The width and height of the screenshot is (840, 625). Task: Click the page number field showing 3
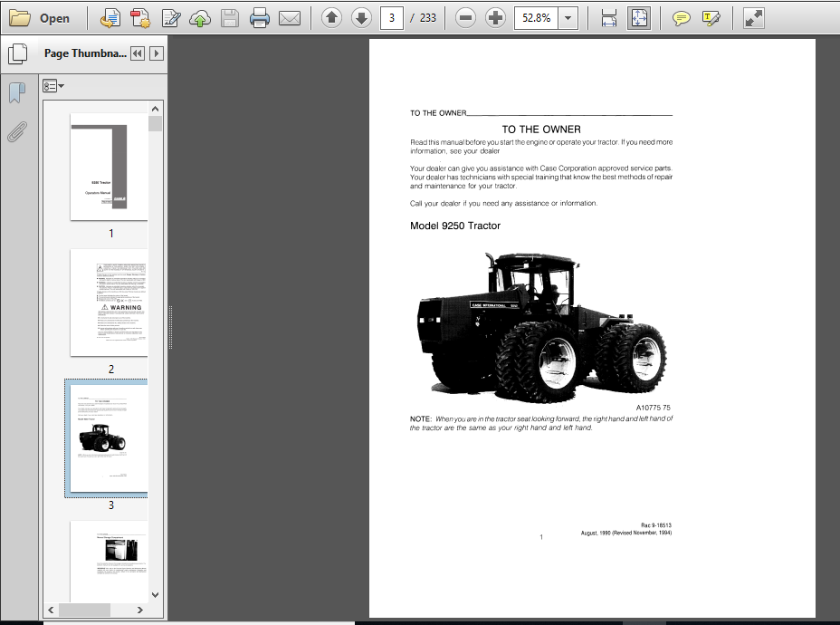392,18
